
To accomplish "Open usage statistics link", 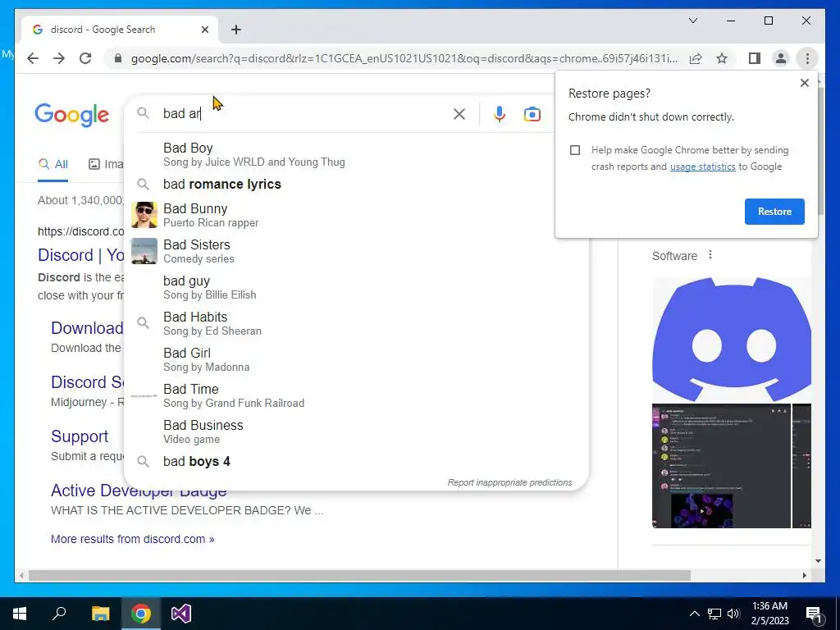I will (x=702, y=167).
